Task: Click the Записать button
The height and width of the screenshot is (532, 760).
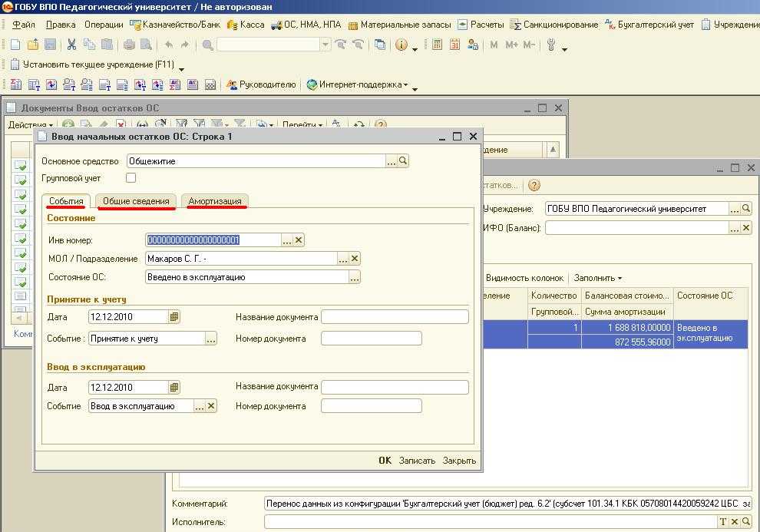Action: [418, 461]
